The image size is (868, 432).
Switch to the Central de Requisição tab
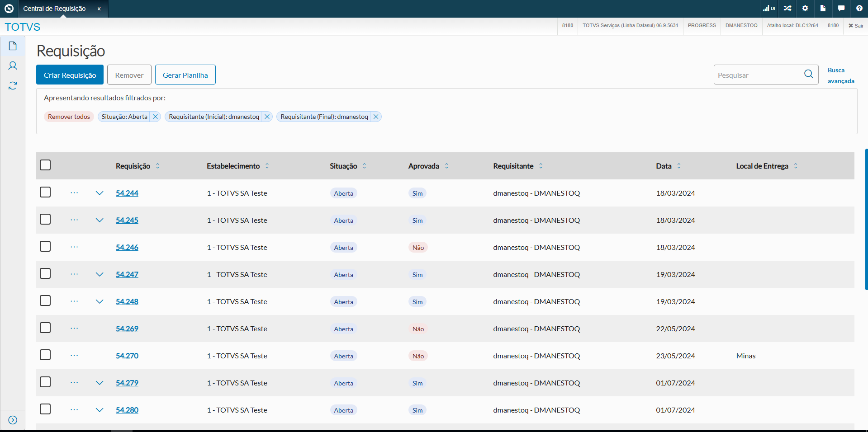[54, 9]
